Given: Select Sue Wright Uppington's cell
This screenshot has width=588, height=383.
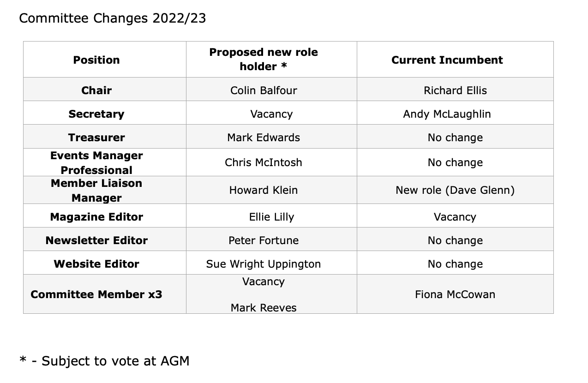Looking at the screenshot, I should click(264, 264).
